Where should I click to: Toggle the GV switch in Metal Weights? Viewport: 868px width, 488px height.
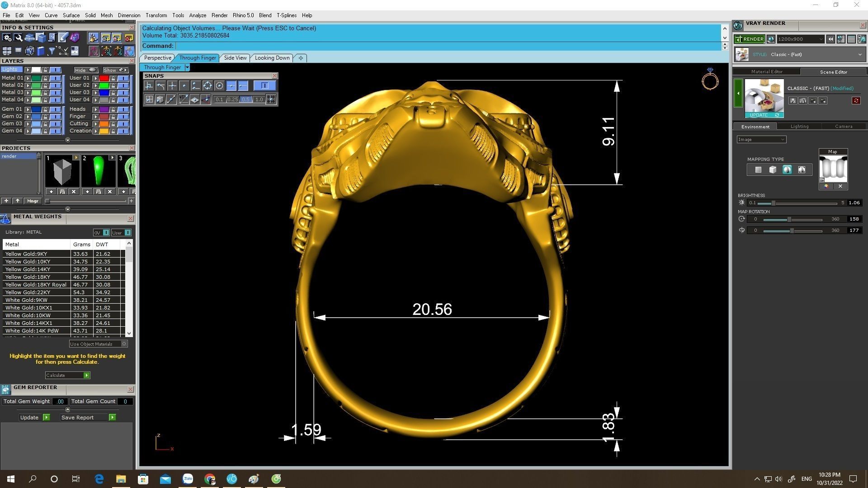coord(106,232)
